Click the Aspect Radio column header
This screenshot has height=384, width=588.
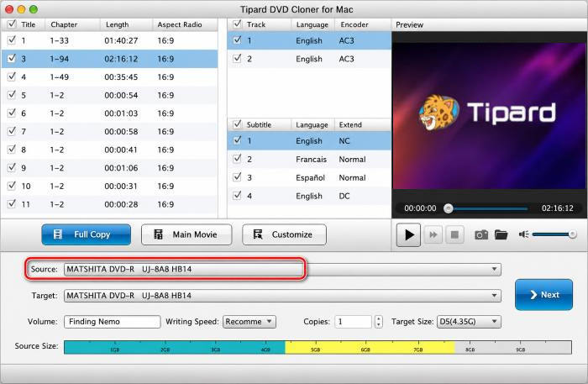pos(185,24)
